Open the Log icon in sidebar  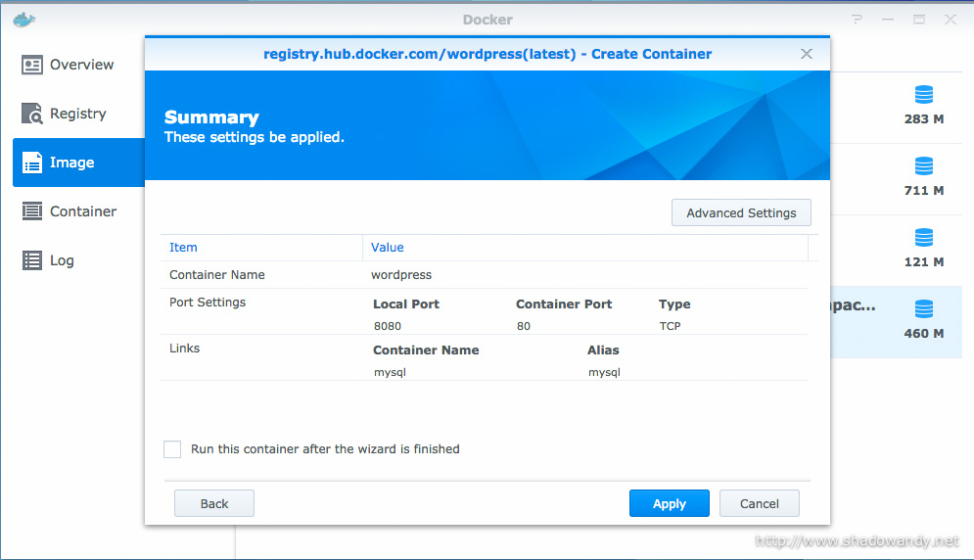coord(31,260)
